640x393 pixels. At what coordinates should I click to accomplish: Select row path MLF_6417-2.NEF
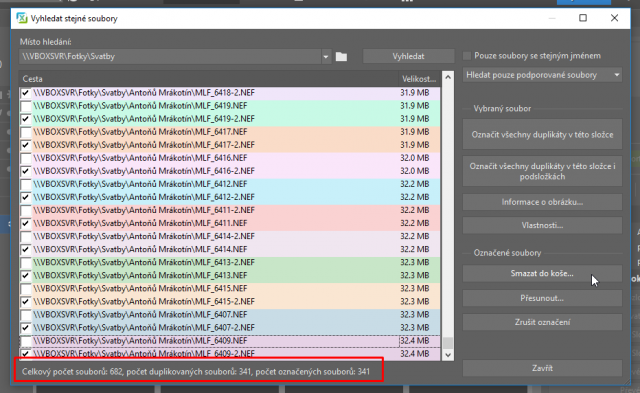click(144, 145)
